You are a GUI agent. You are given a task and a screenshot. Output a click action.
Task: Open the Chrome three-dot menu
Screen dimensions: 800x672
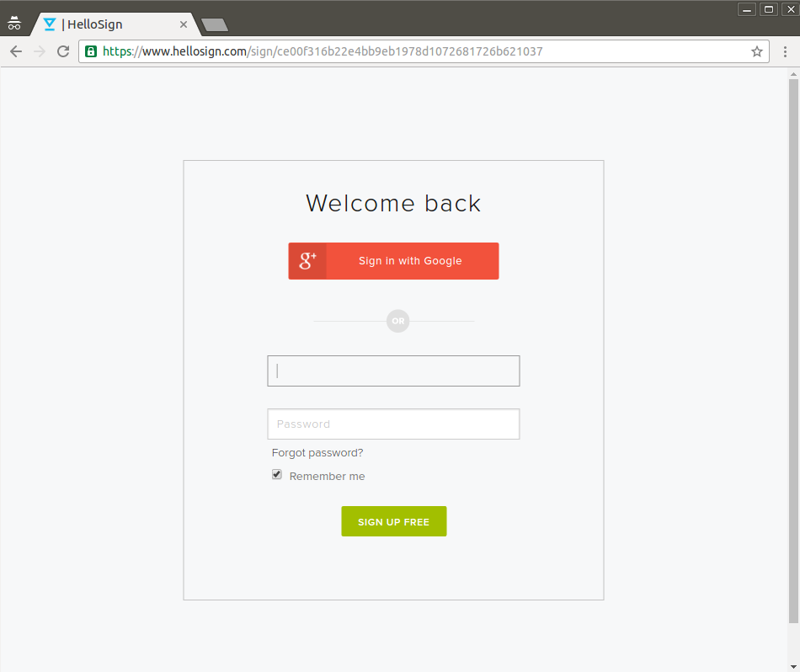coord(785,51)
